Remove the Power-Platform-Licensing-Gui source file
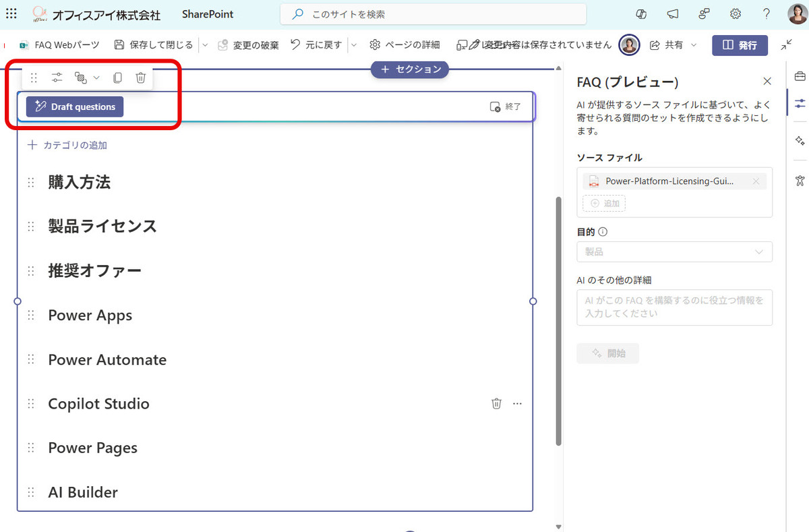 756,181
